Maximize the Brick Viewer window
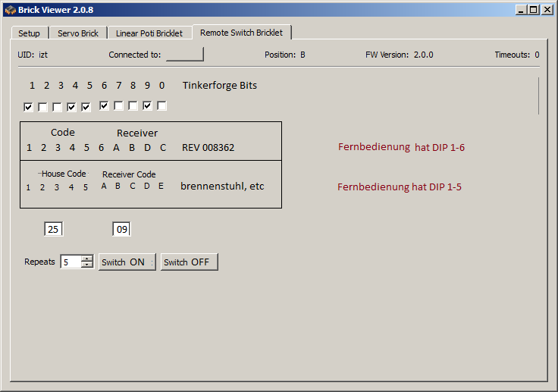This screenshot has width=558, height=392. (534, 10)
